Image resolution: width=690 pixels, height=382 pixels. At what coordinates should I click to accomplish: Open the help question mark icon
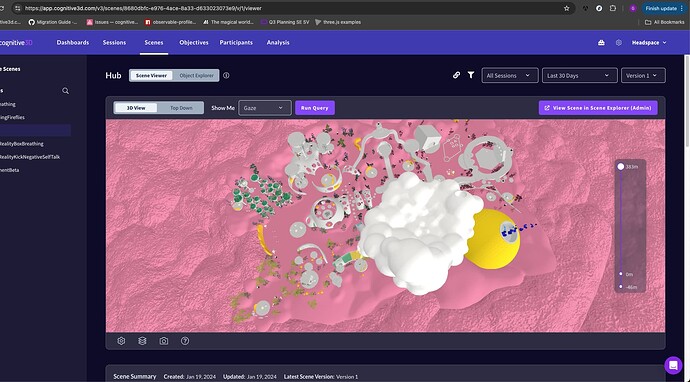click(x=185, y=341)
